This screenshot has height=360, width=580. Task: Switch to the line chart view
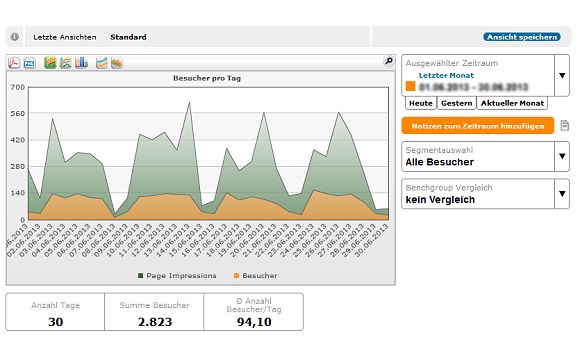tap(66, 63)
